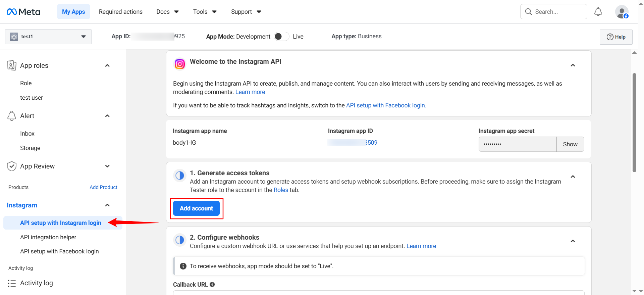Viewport: 644px width, 295px height.
Task: Collapse the Welcome to Instagram API panel
Action: (573, 65)
